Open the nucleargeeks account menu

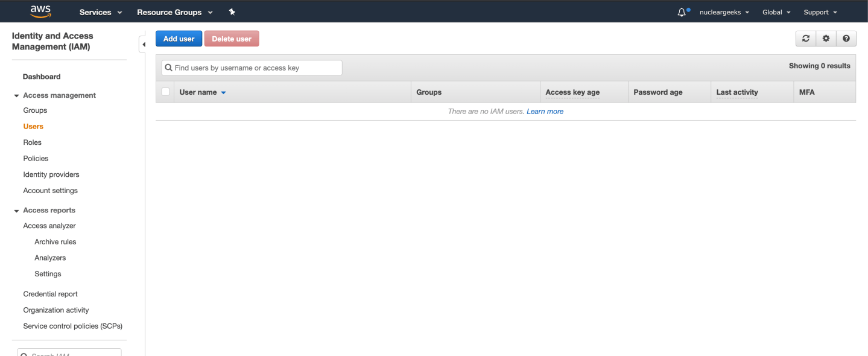(724, 12)
